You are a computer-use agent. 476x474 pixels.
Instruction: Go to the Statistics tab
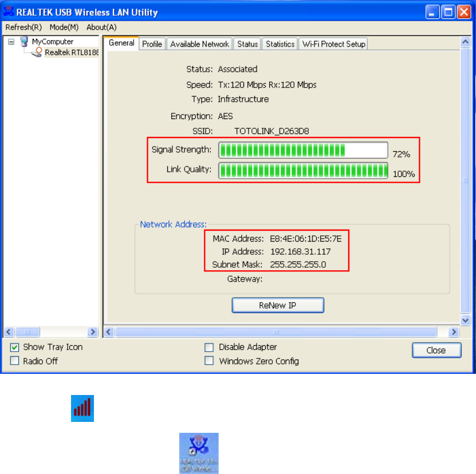(x=280, y=44)
